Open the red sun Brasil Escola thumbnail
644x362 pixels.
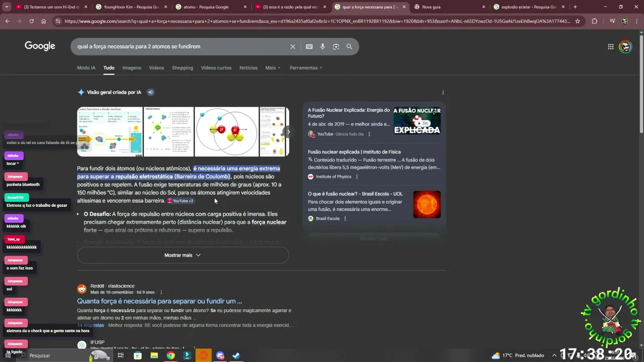(x=427, y=204)
